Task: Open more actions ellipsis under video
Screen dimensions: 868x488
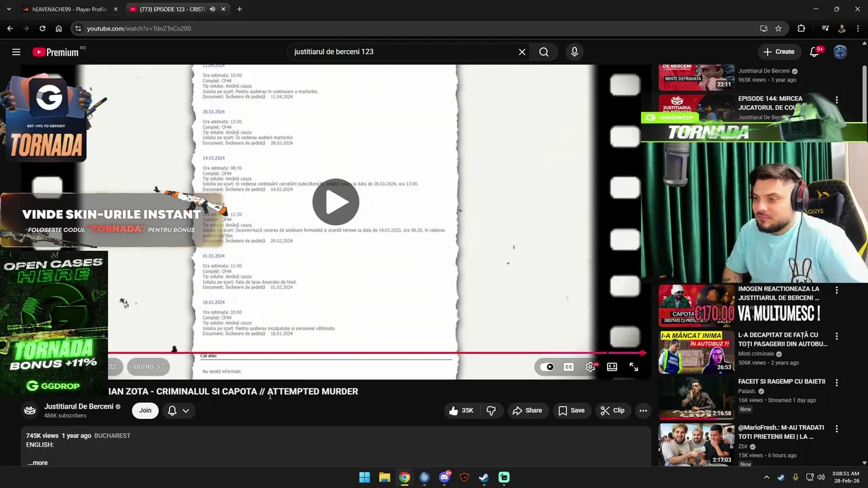Action: point(643,410)
